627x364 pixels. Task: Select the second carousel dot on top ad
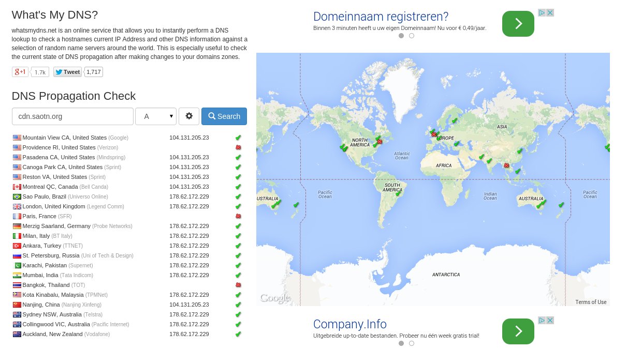click(412, 36)
